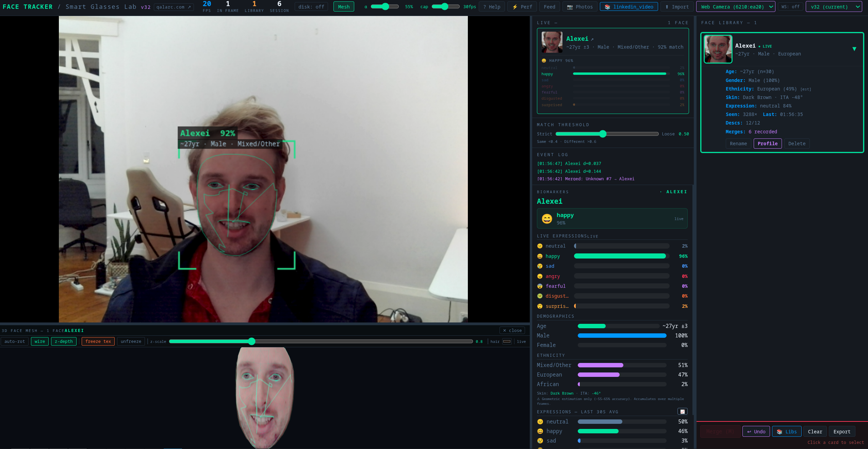Open the Feed tab
Viewport: 868px width, 449px height.
coord(549,7)
